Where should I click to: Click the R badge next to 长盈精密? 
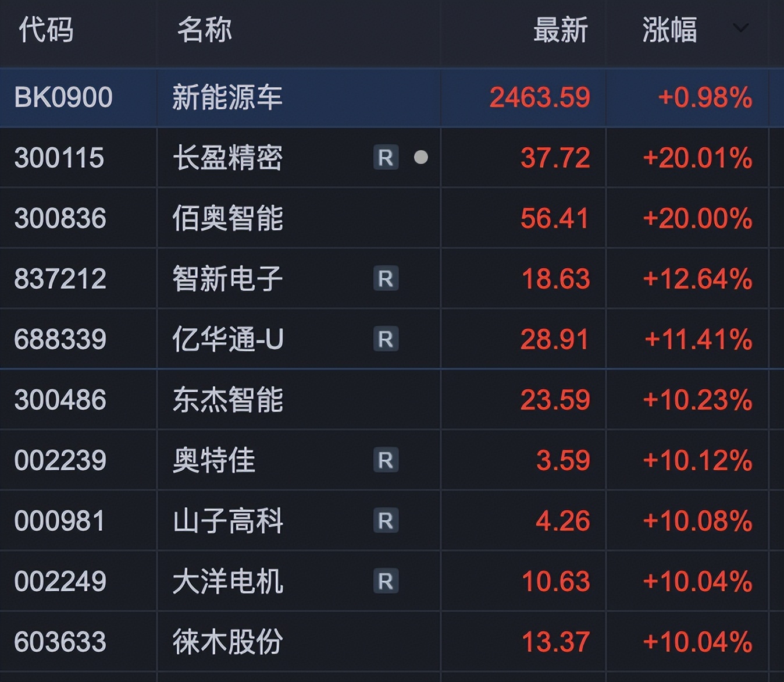tap(386, 157)
